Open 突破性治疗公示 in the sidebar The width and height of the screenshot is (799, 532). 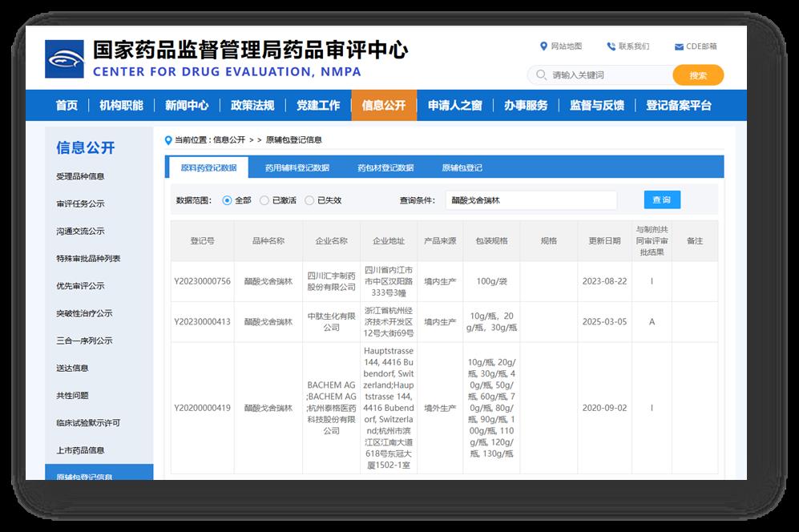[x=84, y=313]
